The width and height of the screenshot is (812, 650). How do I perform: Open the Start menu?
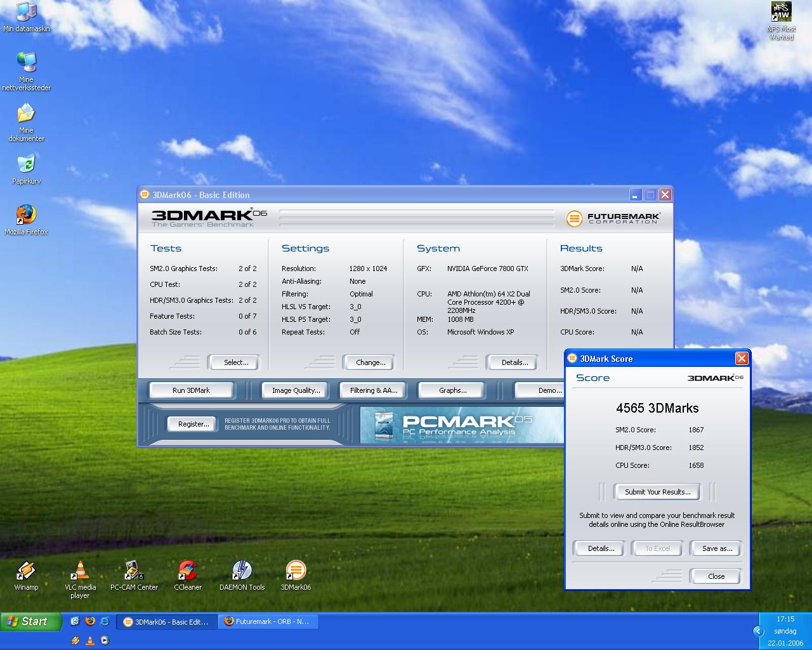(x=31, y=621)
